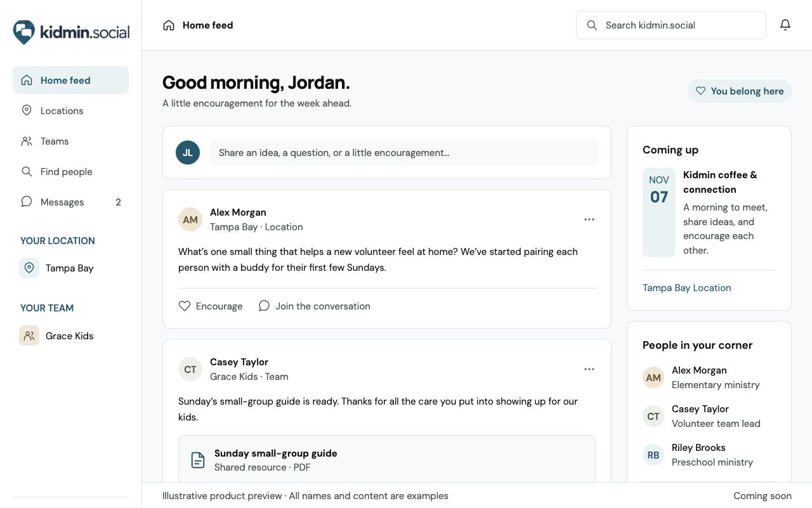Click the Search kidmin.social field

pyautogui.click(x=671, y=25)
